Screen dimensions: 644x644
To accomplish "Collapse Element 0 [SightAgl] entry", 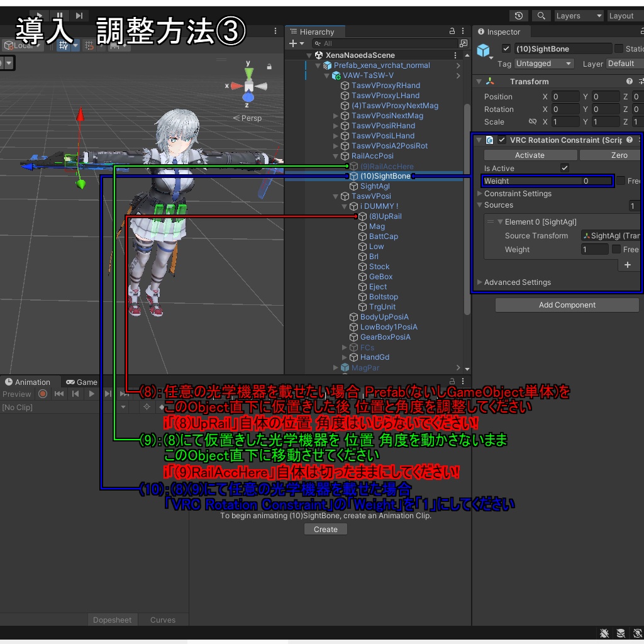I will pyautogui.click(x=500, y=222).
